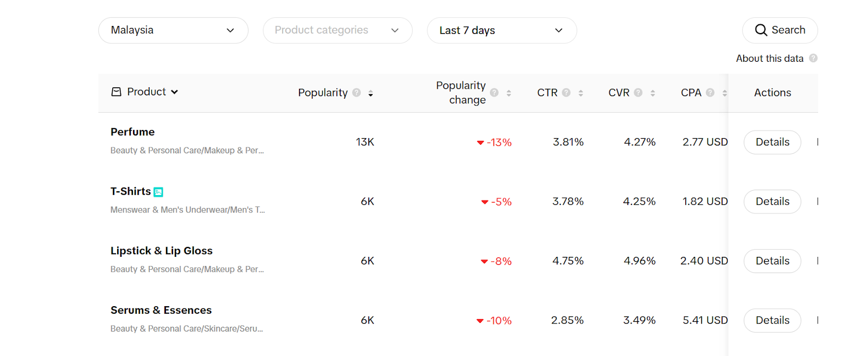
Task: Click the CVR question mark icon
Action: (639, 92)
